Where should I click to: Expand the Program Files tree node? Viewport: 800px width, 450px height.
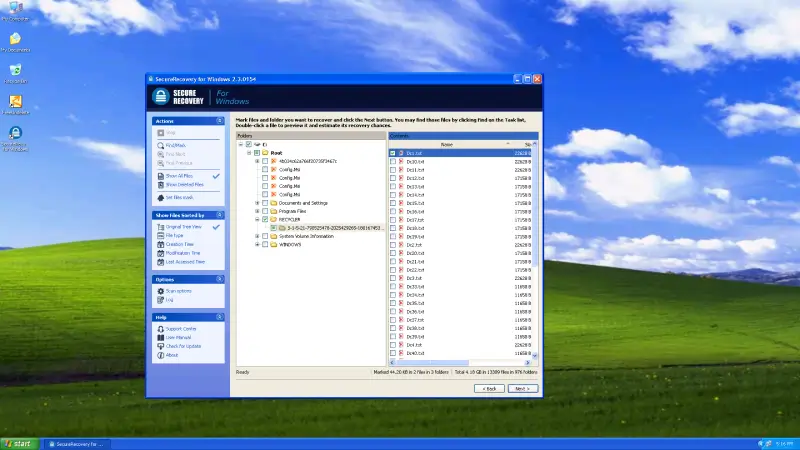click(x=257, y=211)
